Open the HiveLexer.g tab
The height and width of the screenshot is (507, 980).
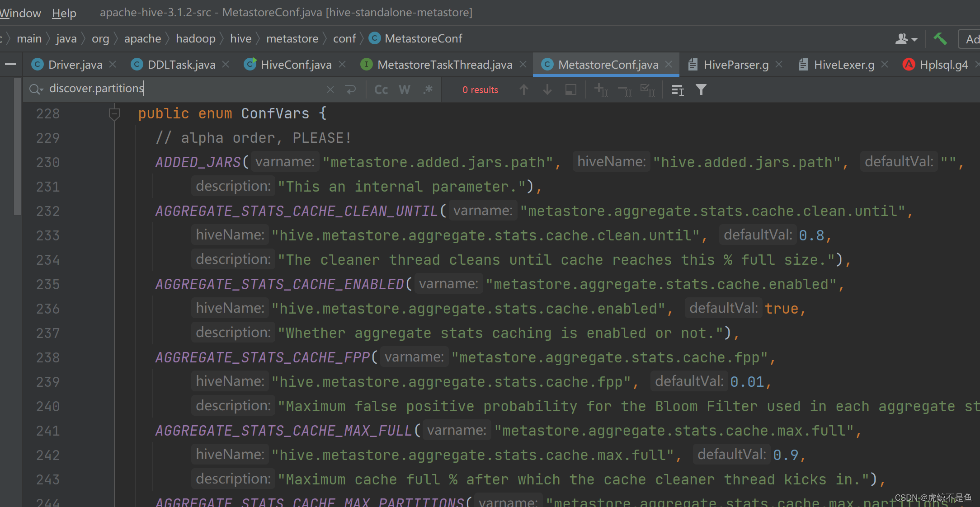[x=844, y=65]
